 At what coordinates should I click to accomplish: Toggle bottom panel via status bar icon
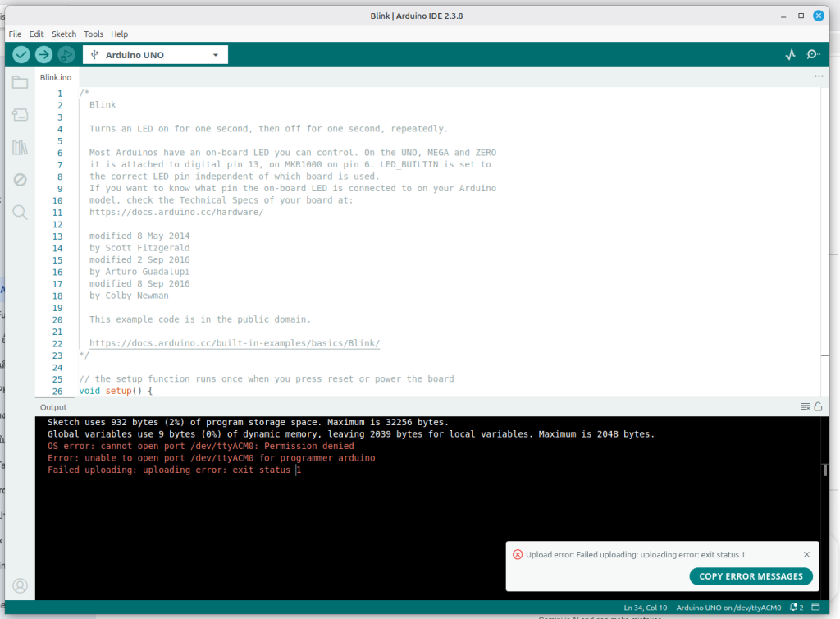tap(816, 608)
